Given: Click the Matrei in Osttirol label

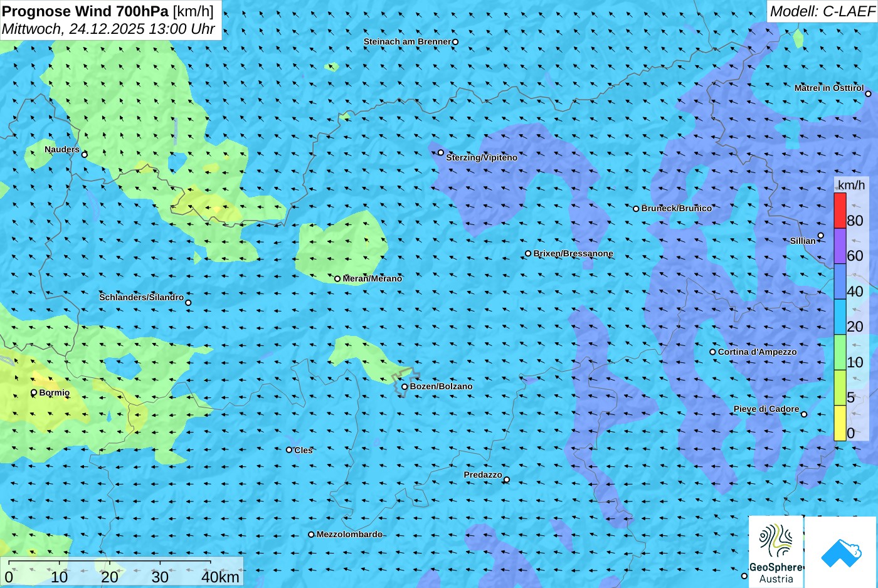Looking at the screenshot, I should click(x=829, y=88).
